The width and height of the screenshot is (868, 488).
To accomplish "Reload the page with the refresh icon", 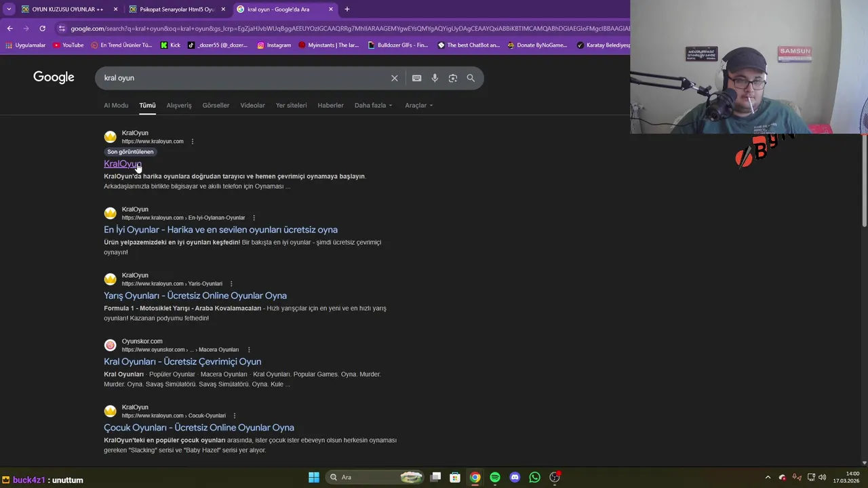I will (42, 28).
